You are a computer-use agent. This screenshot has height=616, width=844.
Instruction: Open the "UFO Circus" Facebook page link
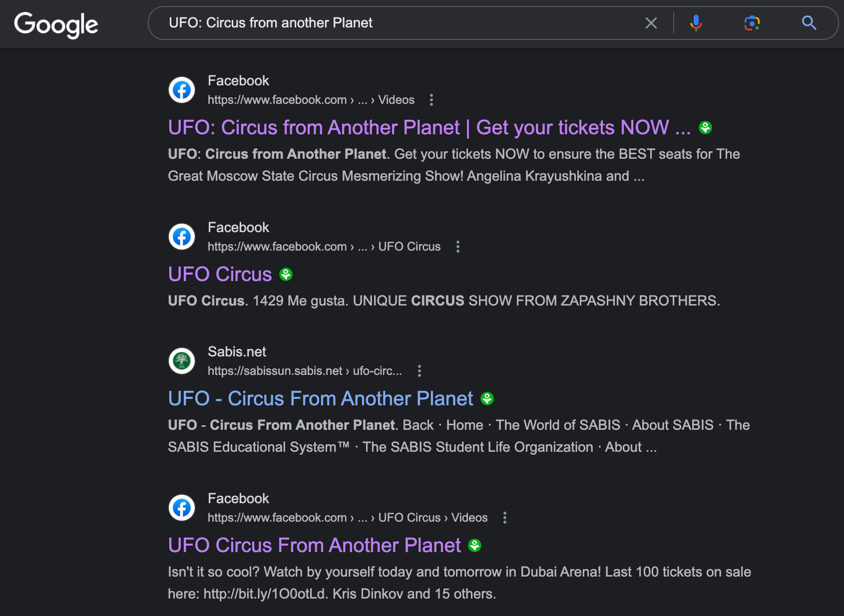(x=220, y=275)
